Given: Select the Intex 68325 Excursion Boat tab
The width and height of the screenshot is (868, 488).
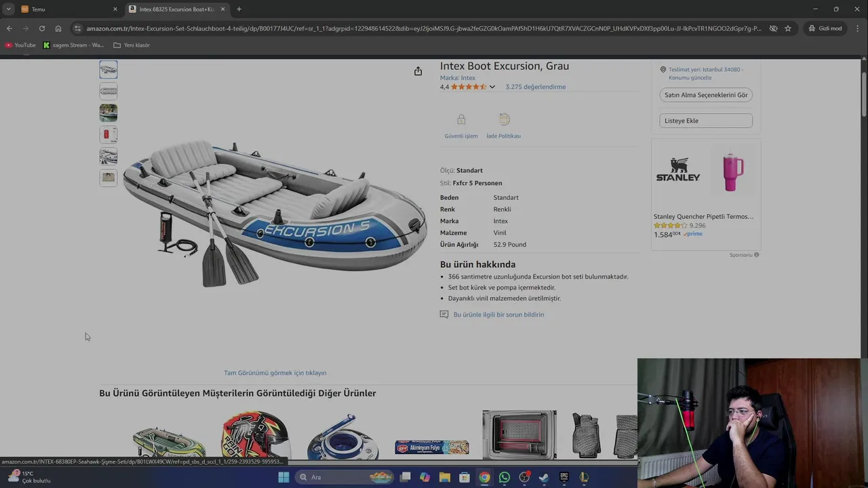Looking at the screenshot, I should pyautogui.click(x=176, y=9).
